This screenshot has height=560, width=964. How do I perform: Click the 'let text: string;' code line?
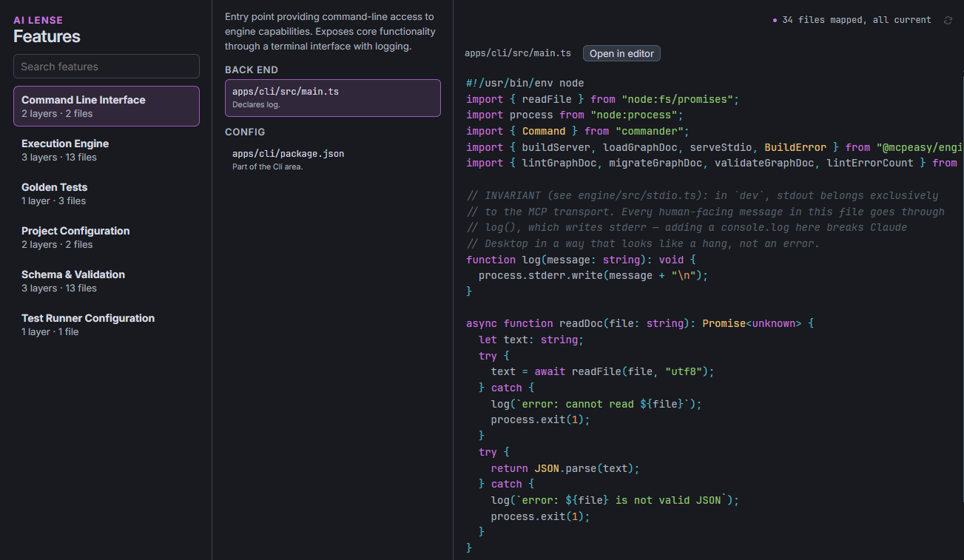pos(531,340)
